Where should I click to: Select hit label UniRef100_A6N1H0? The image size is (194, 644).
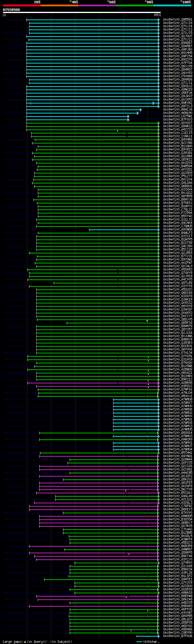tap(178, 113)
